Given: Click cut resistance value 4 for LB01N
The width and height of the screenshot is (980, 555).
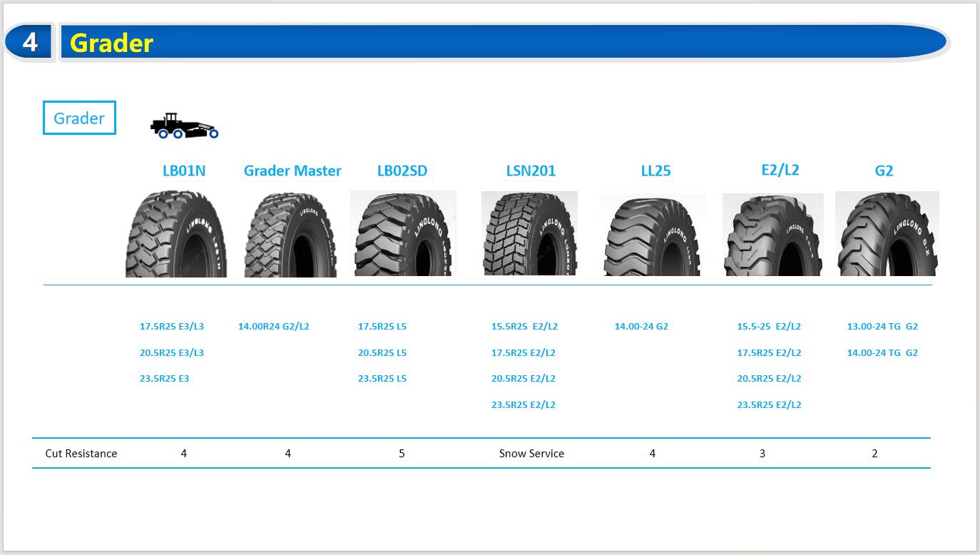Looking at the screenshot, I should tap(183, 453).
